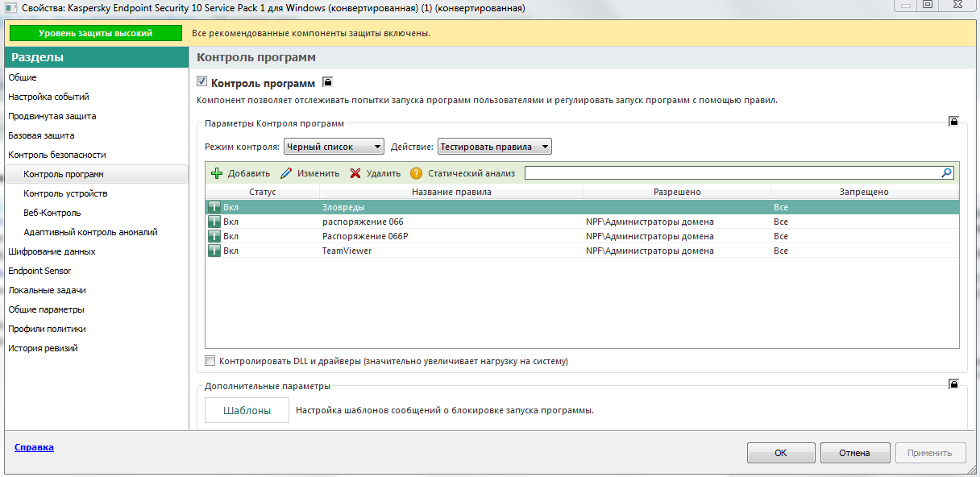
Task: Click the Статический анализ label
Action: pyautogui.click(x=471, y=173)
